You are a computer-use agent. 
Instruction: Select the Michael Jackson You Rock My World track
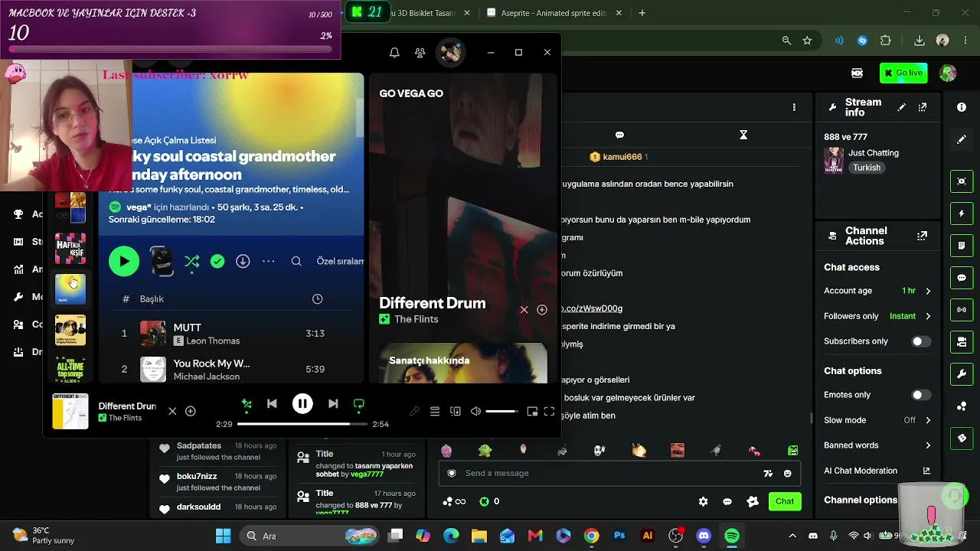coord(230,369)
